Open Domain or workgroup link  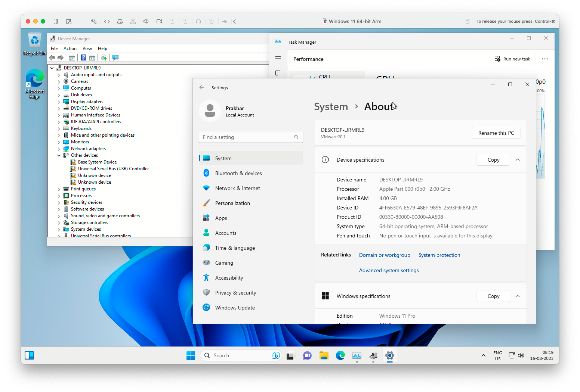pyautogui.click(x=385, y=255)
